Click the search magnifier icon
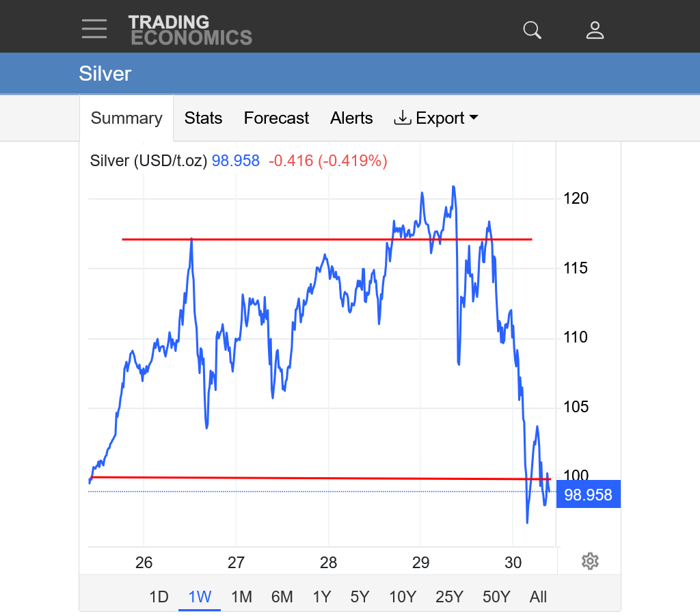This screenshot has width=700, height=616. click(x=532, y=29)
